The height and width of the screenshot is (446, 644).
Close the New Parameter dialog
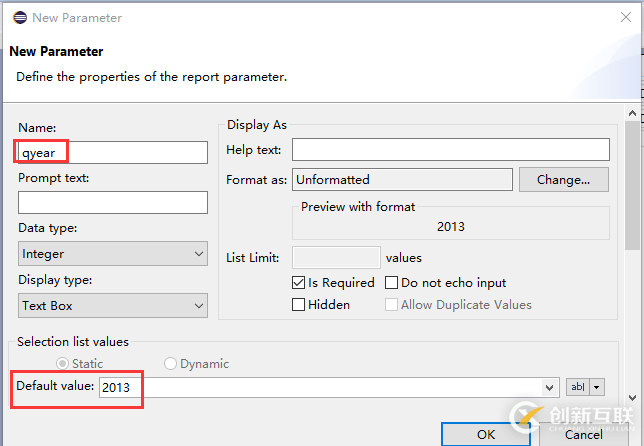[x=626, y=17]
